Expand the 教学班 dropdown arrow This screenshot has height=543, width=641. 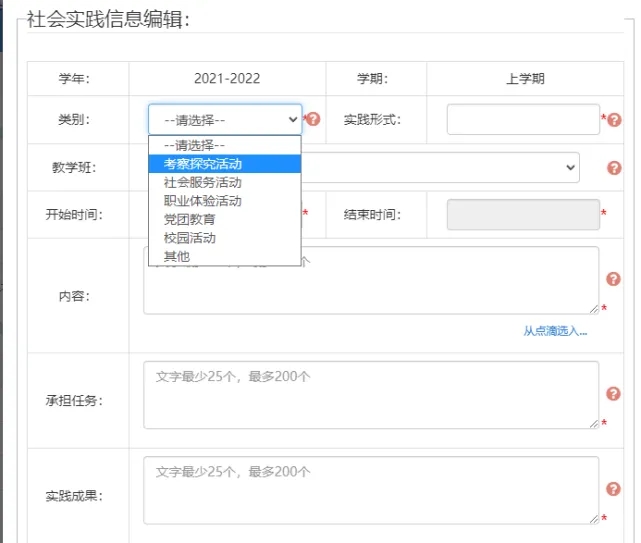coord(570,167)
